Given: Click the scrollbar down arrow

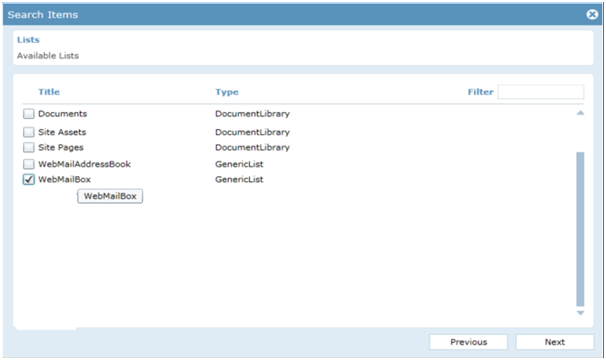Looking at the screenshot, I should coord(580,313).
